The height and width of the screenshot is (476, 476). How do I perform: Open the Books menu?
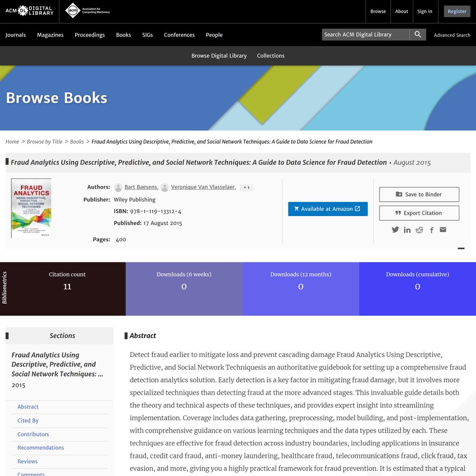click(124, 35)
